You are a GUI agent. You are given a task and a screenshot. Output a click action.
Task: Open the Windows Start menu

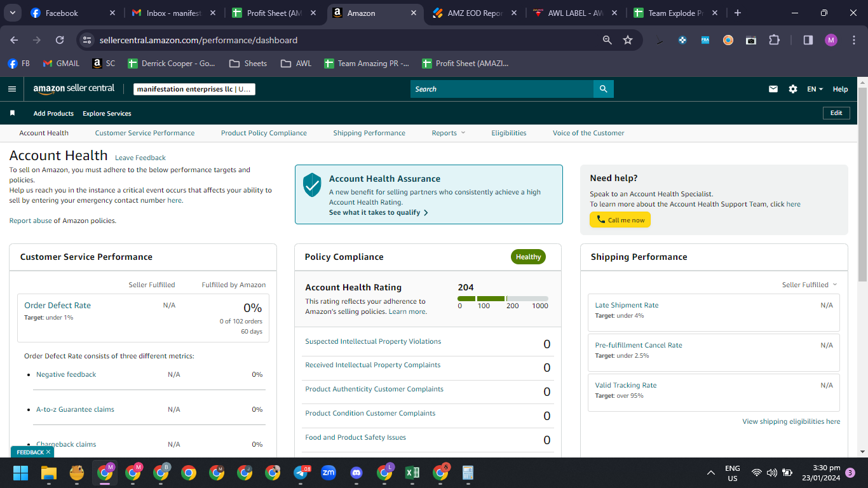21,473
